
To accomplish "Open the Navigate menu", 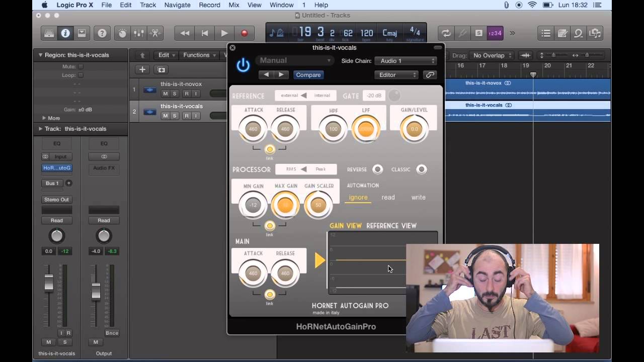I will click(177, 5).
